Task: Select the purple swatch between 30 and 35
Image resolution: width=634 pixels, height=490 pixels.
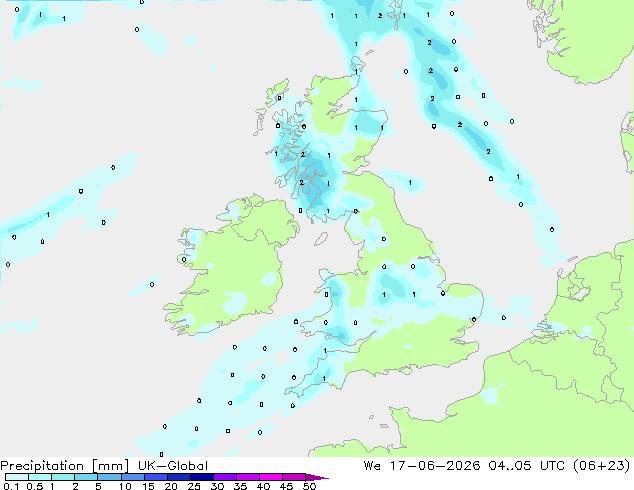Action: coord(225,477)
